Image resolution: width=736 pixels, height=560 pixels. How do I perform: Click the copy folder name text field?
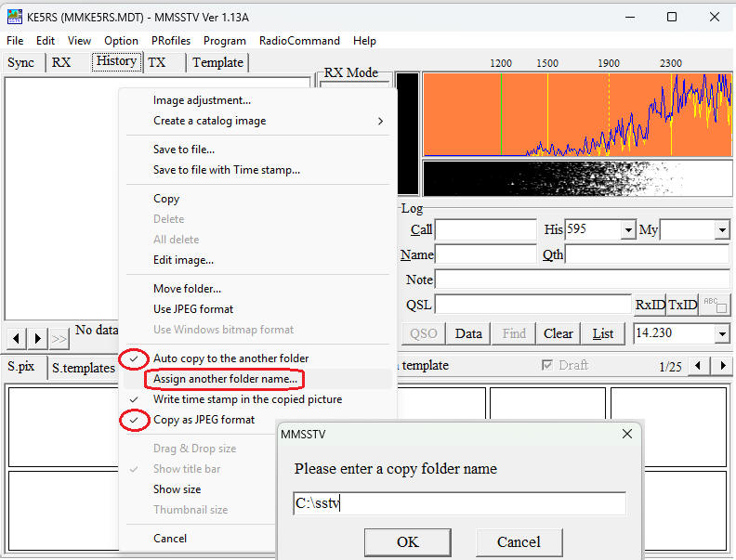coord(459,503)
